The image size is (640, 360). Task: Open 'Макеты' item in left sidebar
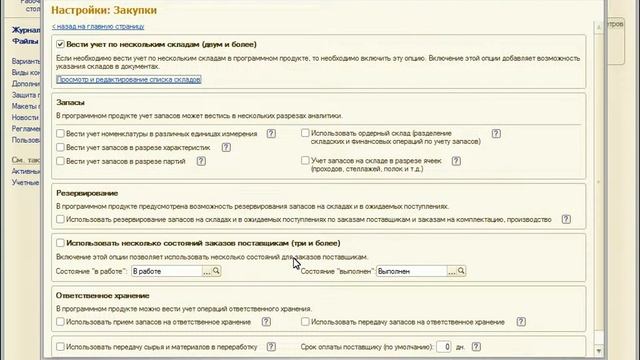coord(25,106)
